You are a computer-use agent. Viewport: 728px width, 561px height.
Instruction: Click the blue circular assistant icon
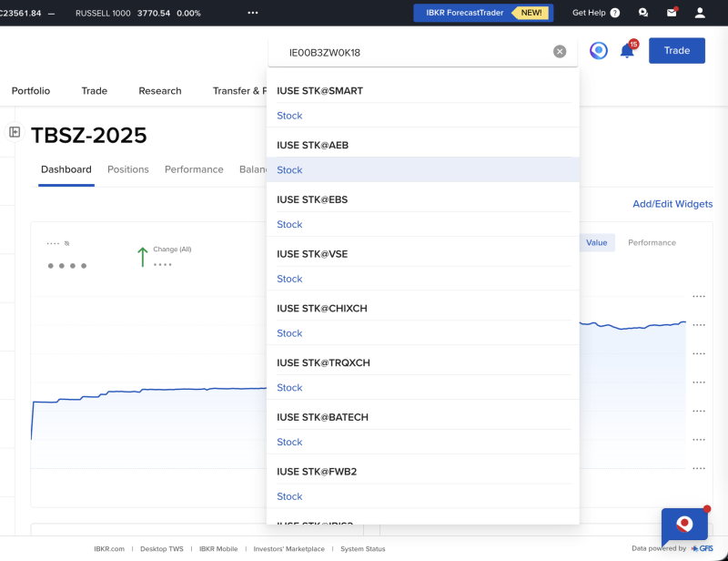598,51
